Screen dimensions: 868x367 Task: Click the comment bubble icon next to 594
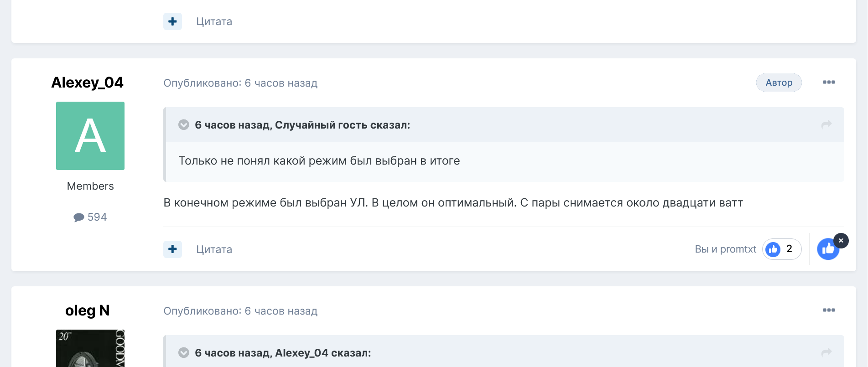(x=79, y=217)
